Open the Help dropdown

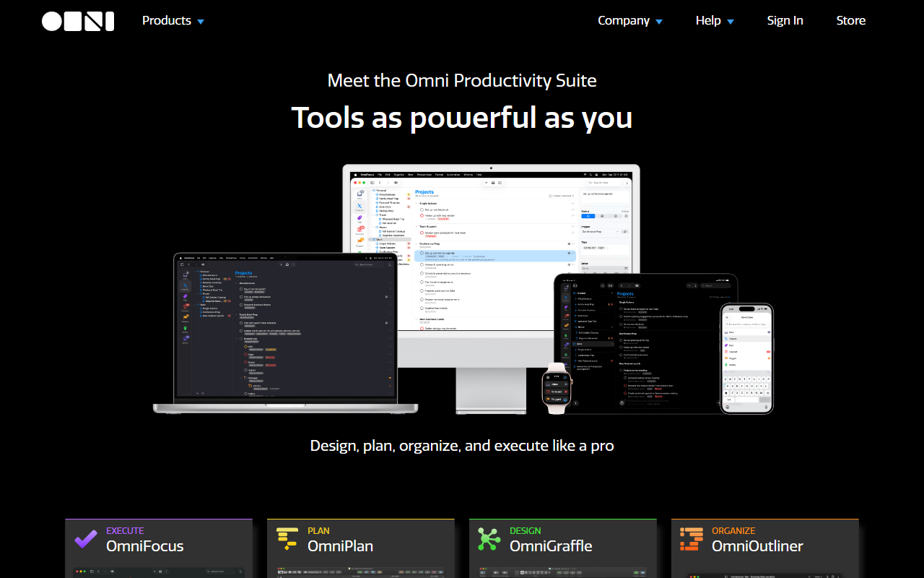tap(715, 21)
